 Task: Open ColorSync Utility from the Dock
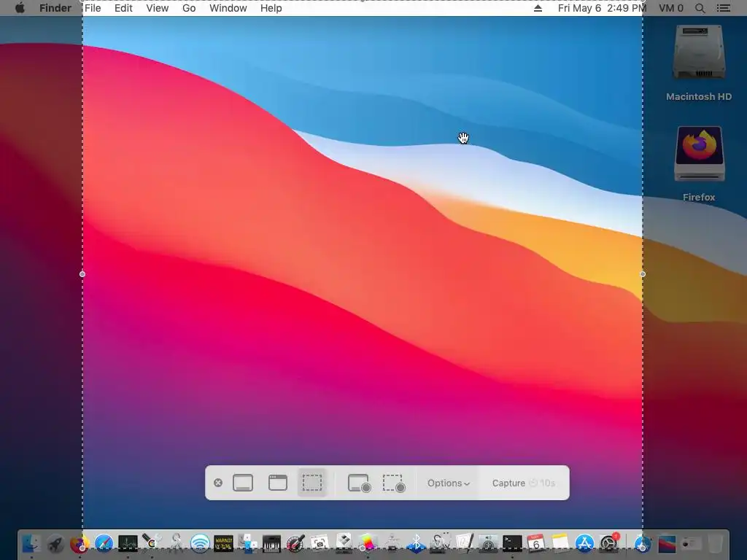coord(152,542)
